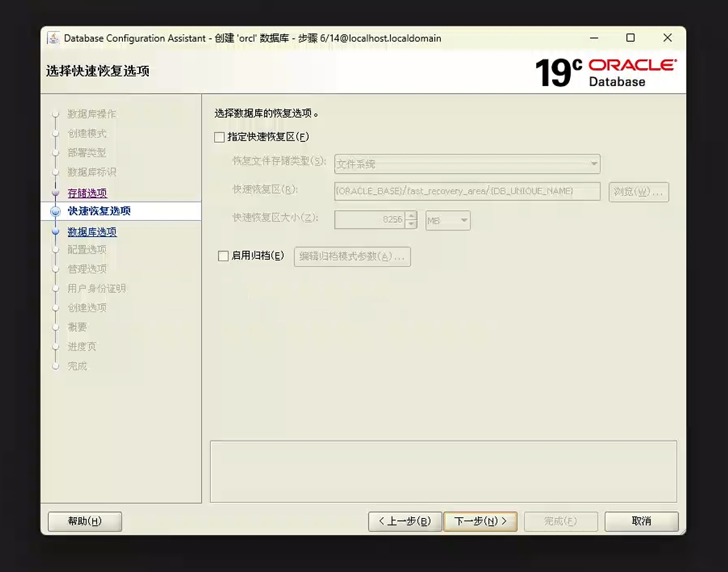The image size is (728, 572).
Task: Toggle the 启用归档 checkbox
Action: (223, 256)
